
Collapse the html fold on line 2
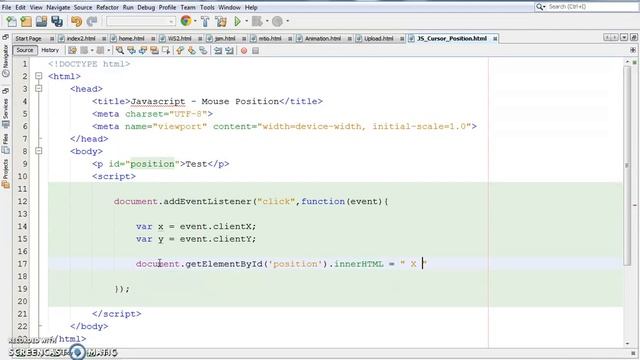(x=38, y=76)
